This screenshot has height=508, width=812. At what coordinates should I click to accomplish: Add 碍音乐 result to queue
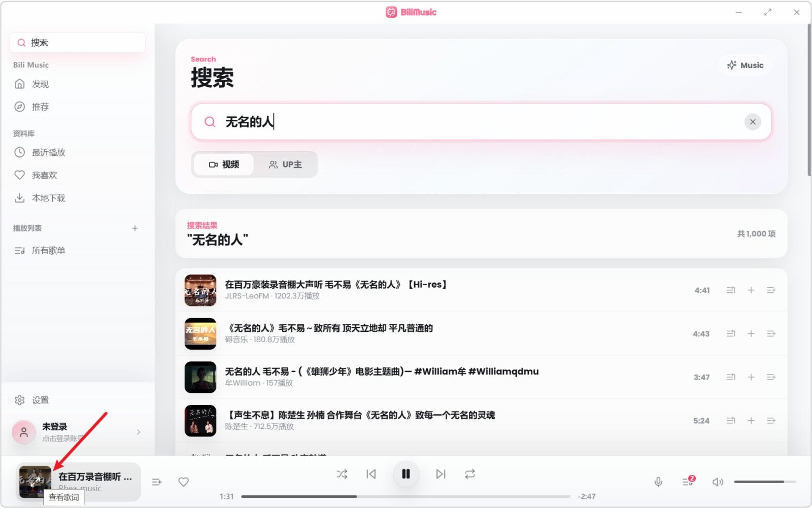click(771, 333)
